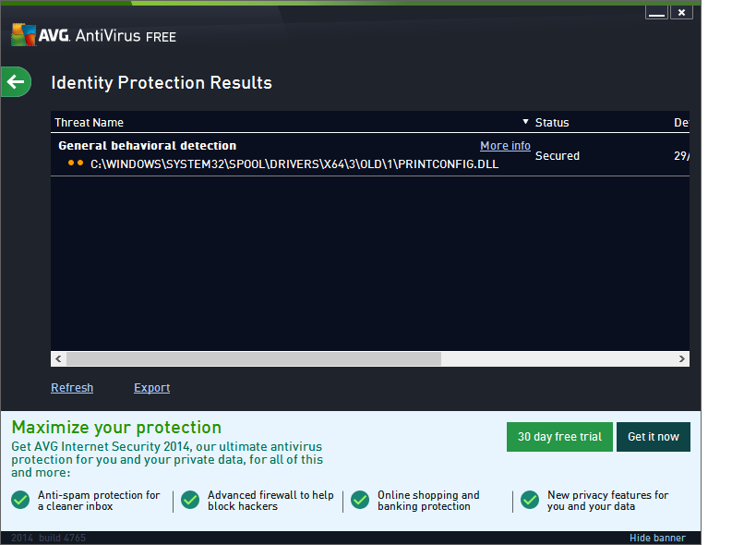The width and height of the screenshot is (756, 545).
Task: Click scrollbar right arrow
Action: [682, 358]
